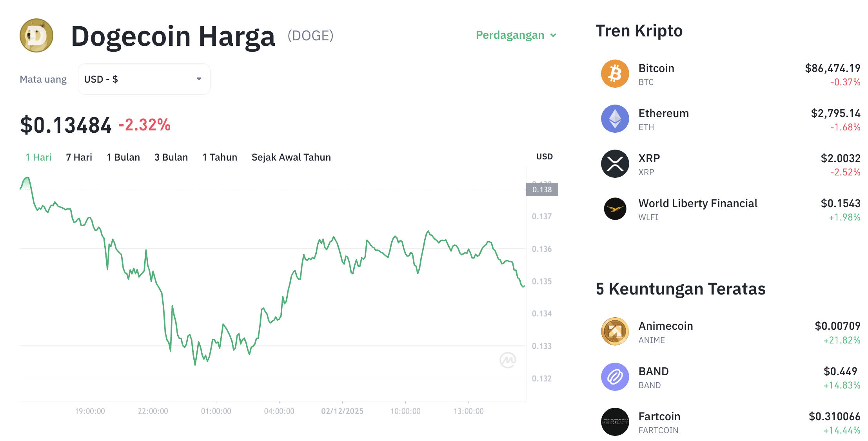868x441 pixels.
Task: Click the Dogecoin logo icon
Action: (x=36, y=35)
